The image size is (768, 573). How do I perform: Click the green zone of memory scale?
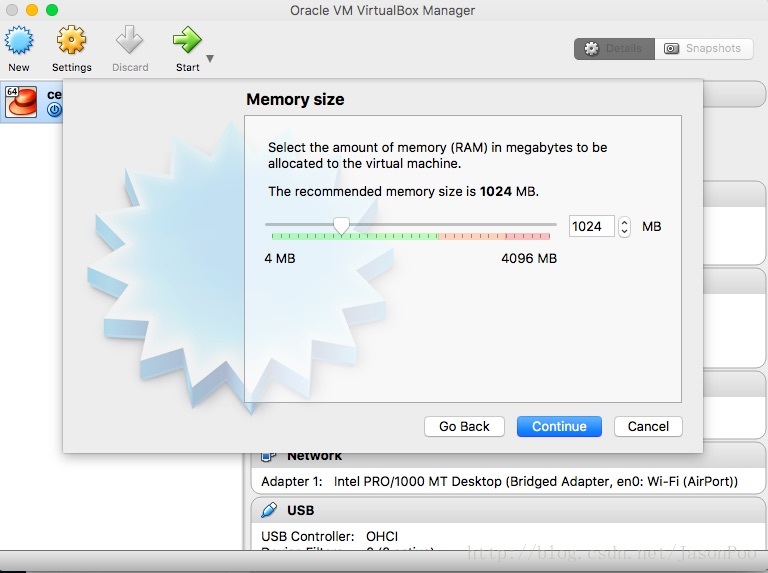355,236
